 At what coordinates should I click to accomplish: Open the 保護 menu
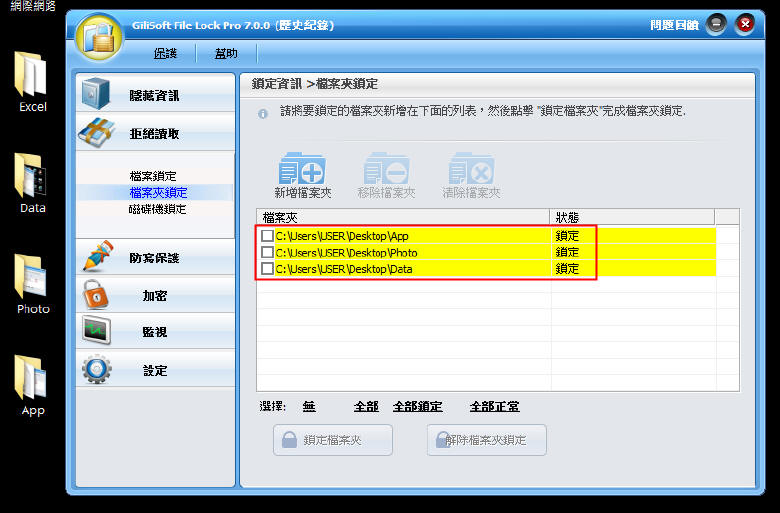pyautogui.click(x=165, y=53)
